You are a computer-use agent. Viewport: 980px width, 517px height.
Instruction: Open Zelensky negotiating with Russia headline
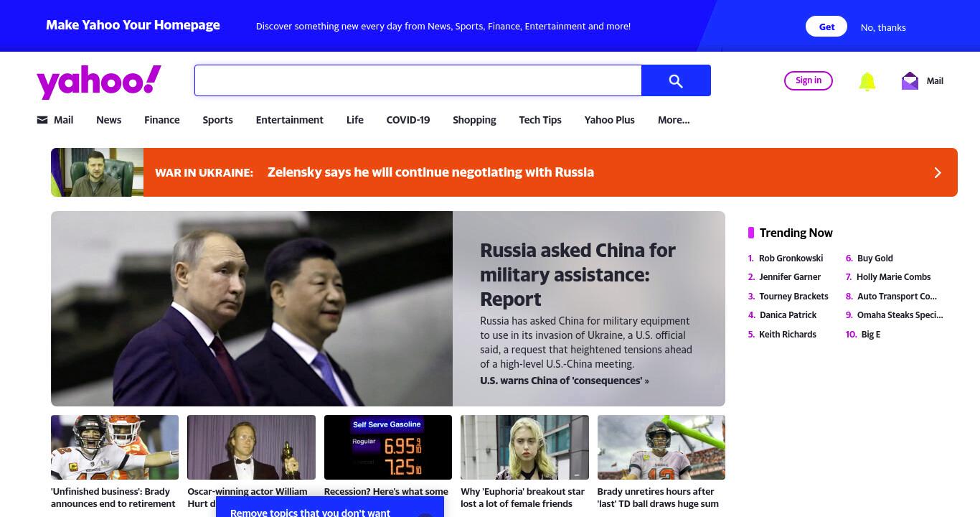(x=430, y=172)
